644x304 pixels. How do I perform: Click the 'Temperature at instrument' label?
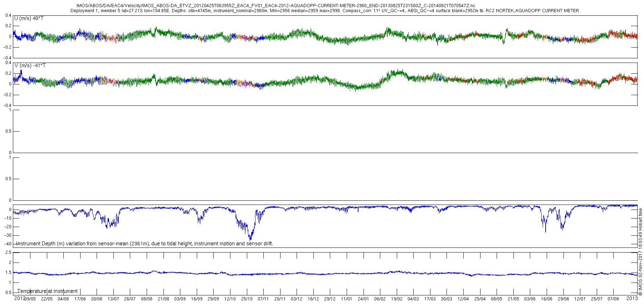point(48,291)
